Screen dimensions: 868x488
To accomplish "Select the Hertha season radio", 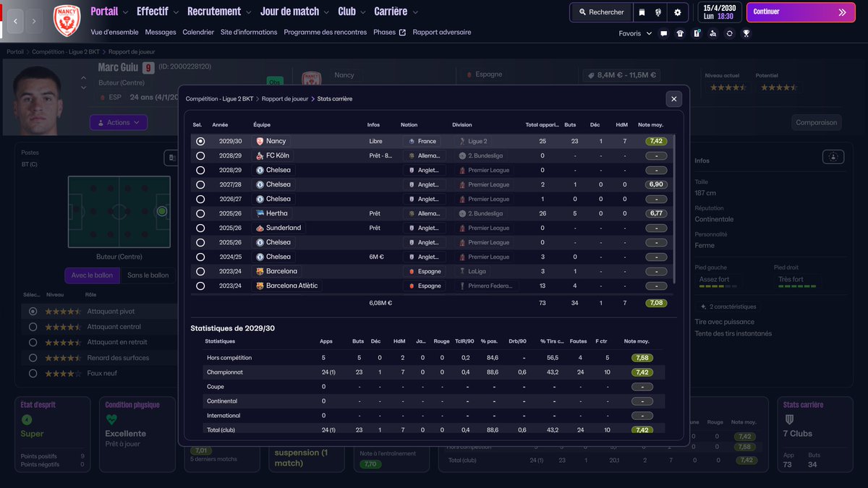I will pos(200,213).
